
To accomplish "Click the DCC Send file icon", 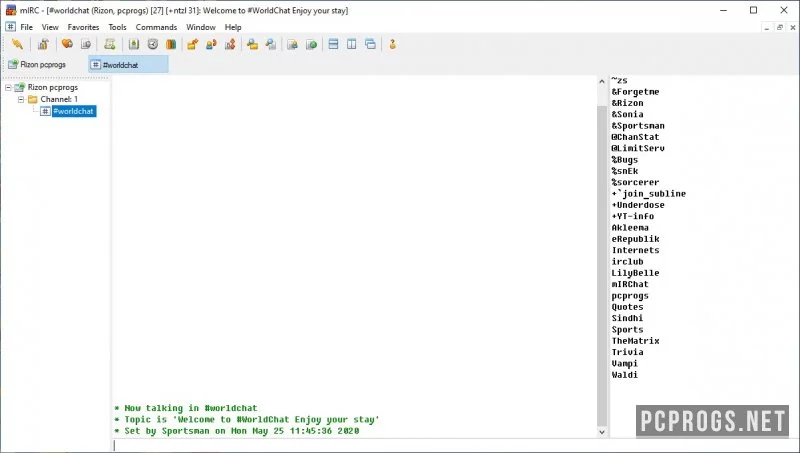I will pyautogui.click(x=192, y=44).
